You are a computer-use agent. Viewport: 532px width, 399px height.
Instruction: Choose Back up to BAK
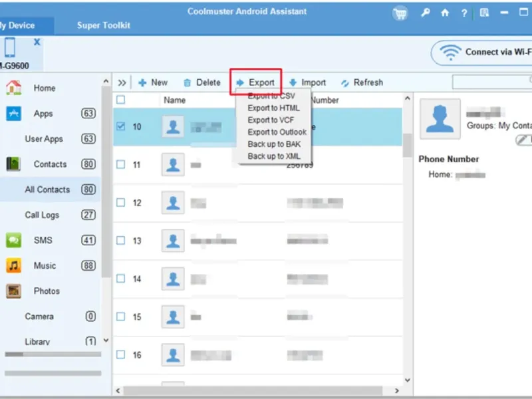pos(273,144)
